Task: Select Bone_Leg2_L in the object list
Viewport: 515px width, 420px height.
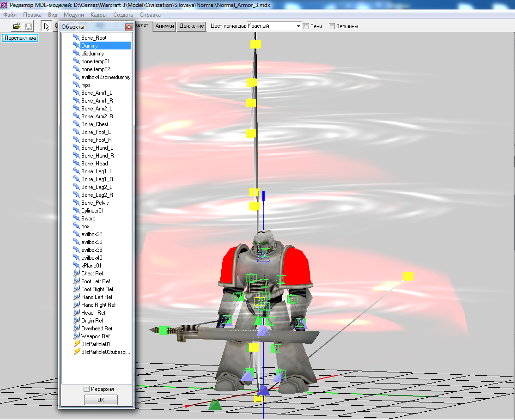Action: (x=97, y=187)
